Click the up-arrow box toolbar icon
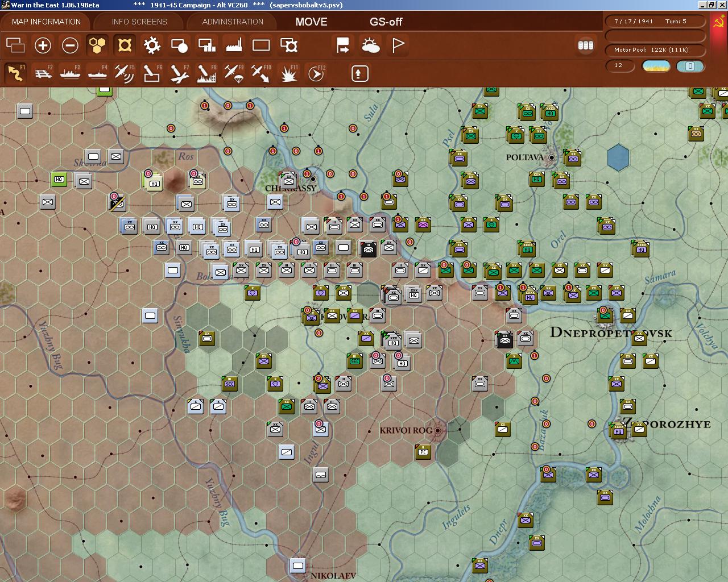 coord(359,73)
